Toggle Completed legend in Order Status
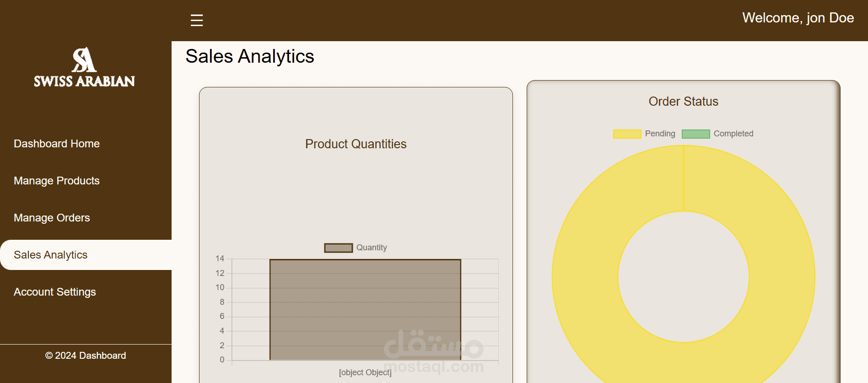 733,134
